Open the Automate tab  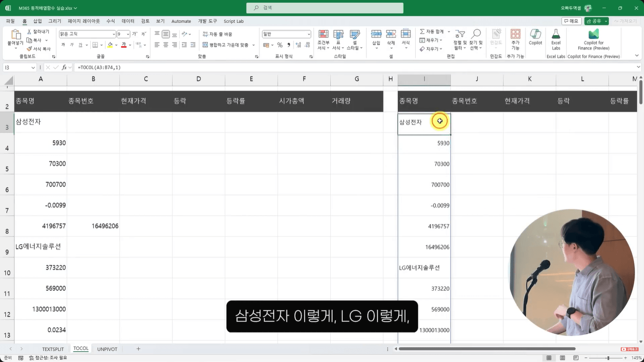click(181, 21)
